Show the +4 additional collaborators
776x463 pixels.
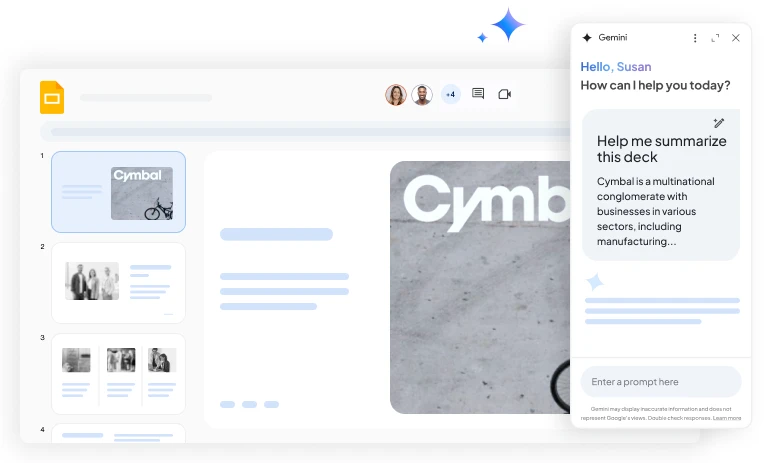tap(450, 94)
